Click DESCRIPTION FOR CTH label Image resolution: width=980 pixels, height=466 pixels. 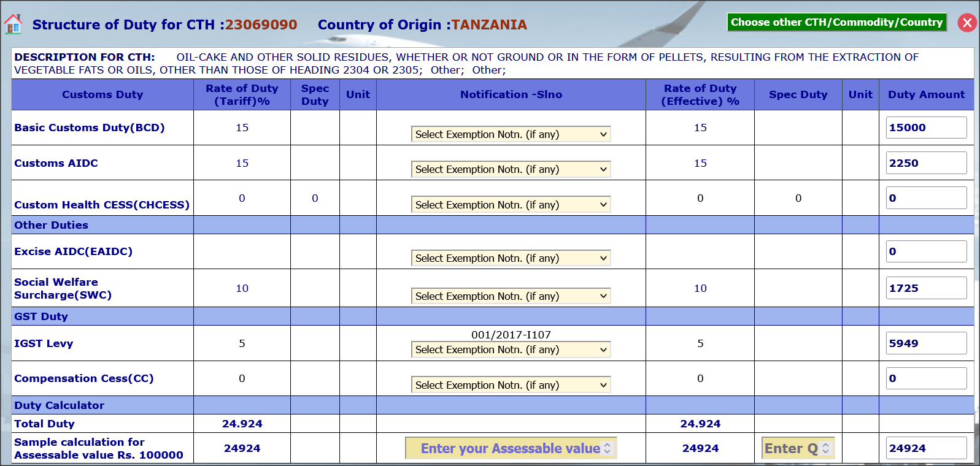pos(84,57)
